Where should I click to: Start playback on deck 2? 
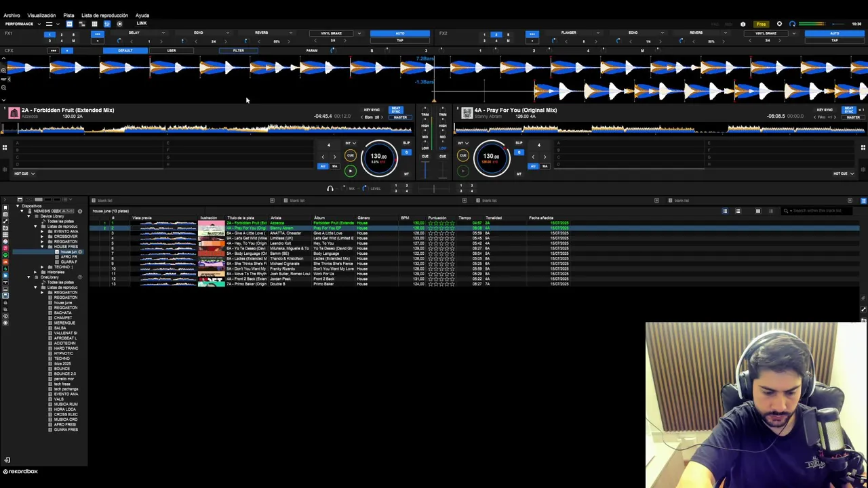click(463, 171)
